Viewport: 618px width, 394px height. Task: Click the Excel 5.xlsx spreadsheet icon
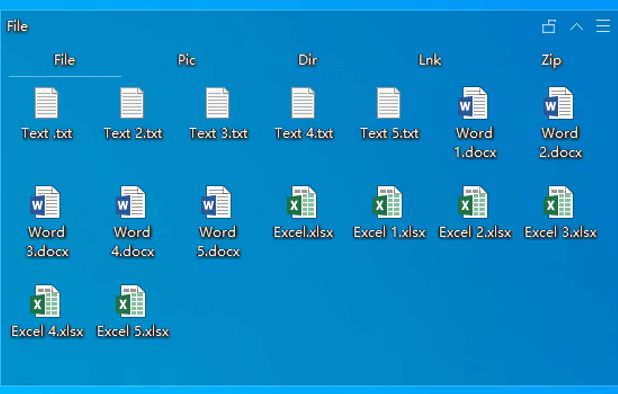point(131,301)
